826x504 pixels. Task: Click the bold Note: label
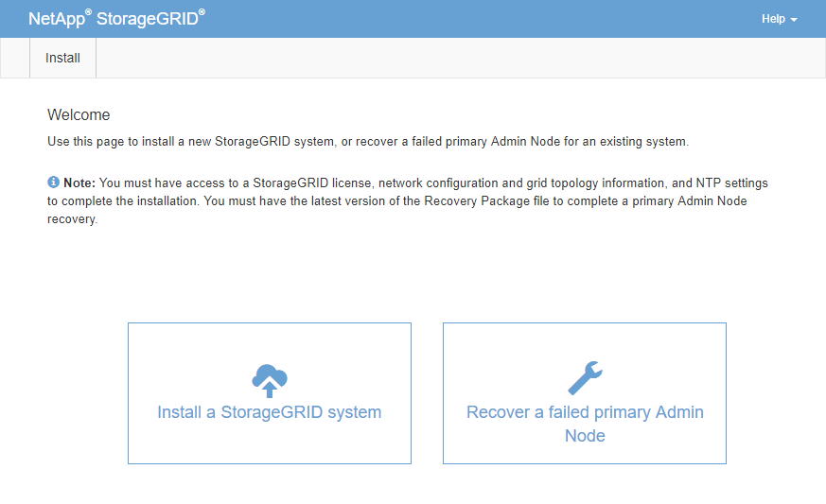(x=79, y=182)
